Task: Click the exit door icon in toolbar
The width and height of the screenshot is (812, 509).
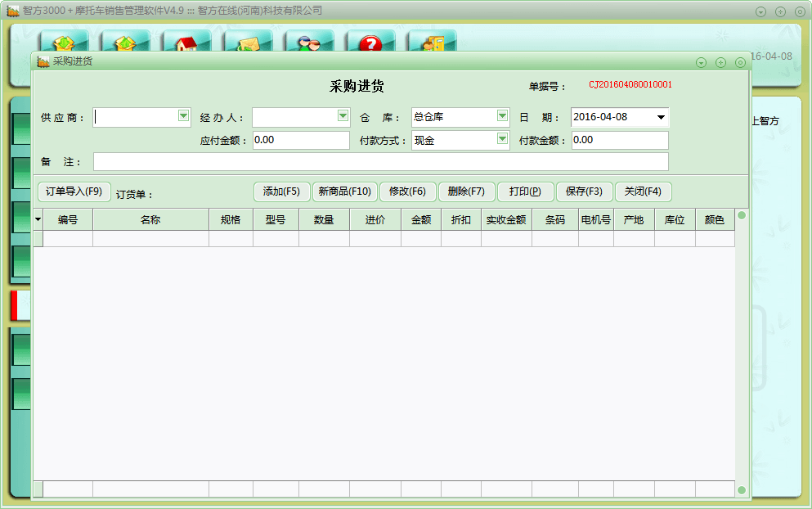Action: [432, 43]
